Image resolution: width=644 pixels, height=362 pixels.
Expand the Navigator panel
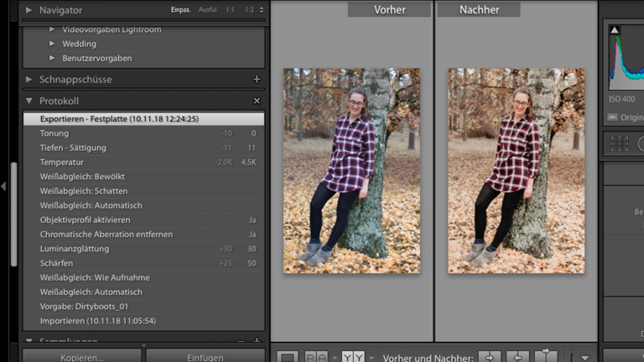[29, 10]
